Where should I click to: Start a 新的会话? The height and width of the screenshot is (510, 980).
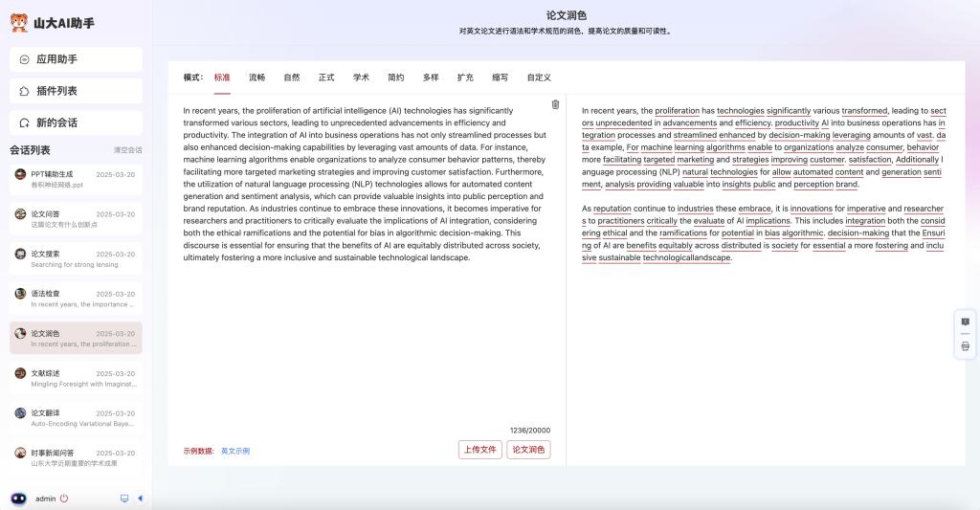click(x=76, y=123)
